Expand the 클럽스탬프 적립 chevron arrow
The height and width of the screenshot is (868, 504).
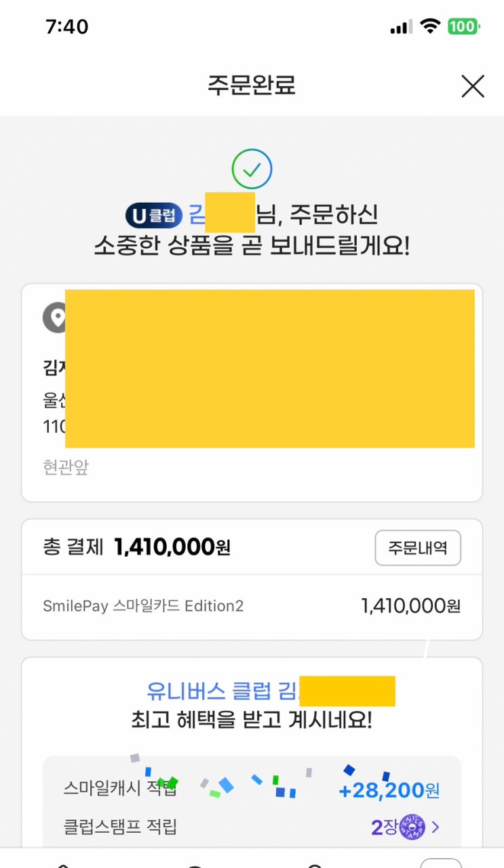click(435, 827)
